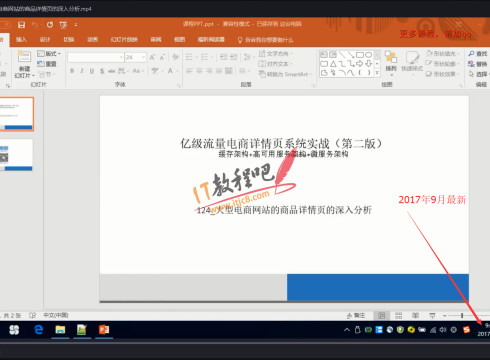Click the Tell Me search box with lightbulb
Image resolution: width=490 pixels, height=360 pixels.
pos(265,40)
